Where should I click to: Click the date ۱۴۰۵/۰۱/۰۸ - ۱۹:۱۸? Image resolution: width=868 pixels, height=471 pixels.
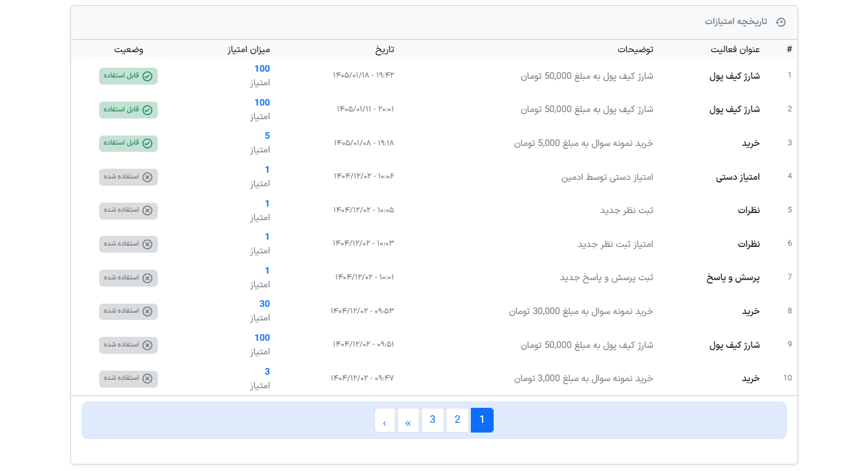click(364, 143)
